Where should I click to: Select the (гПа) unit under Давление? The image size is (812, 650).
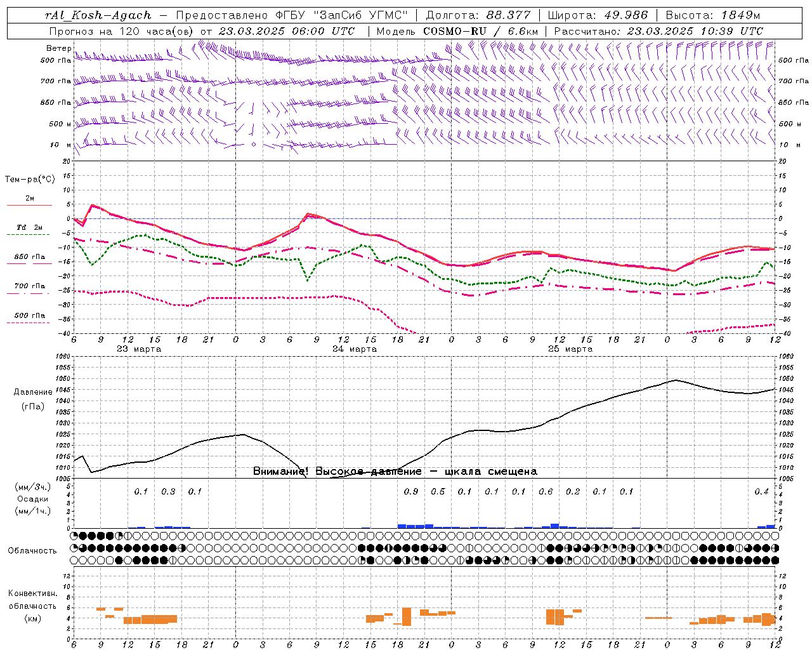(33, 406)
